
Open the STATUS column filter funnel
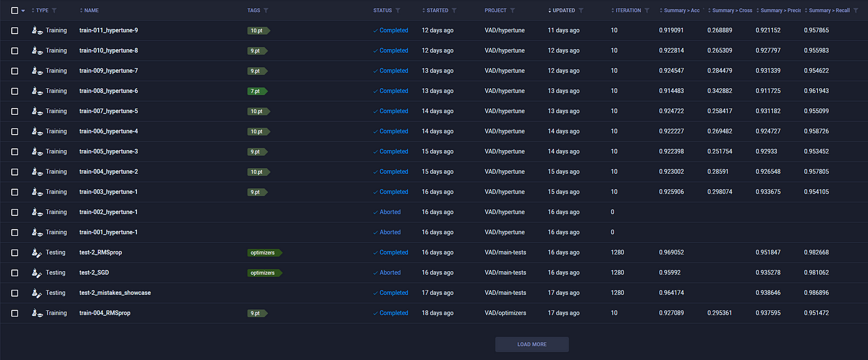pos(397,11)
